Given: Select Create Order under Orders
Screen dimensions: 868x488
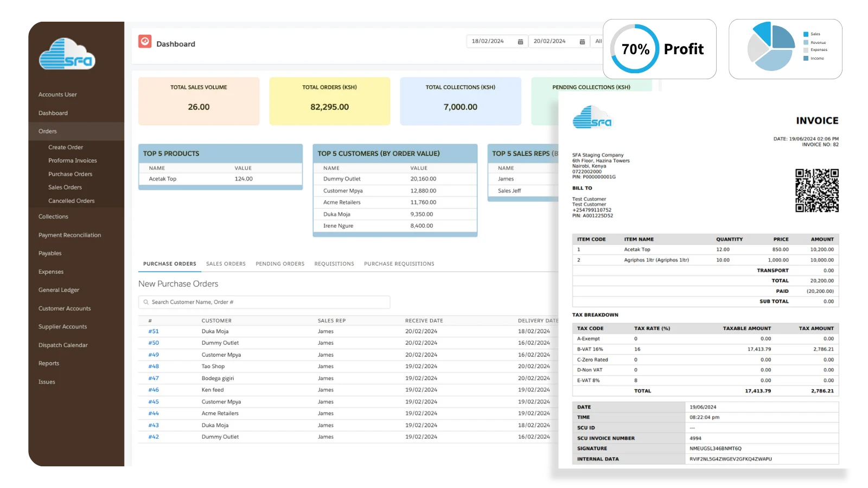Looking at the screenshot, I should point(66,147).
